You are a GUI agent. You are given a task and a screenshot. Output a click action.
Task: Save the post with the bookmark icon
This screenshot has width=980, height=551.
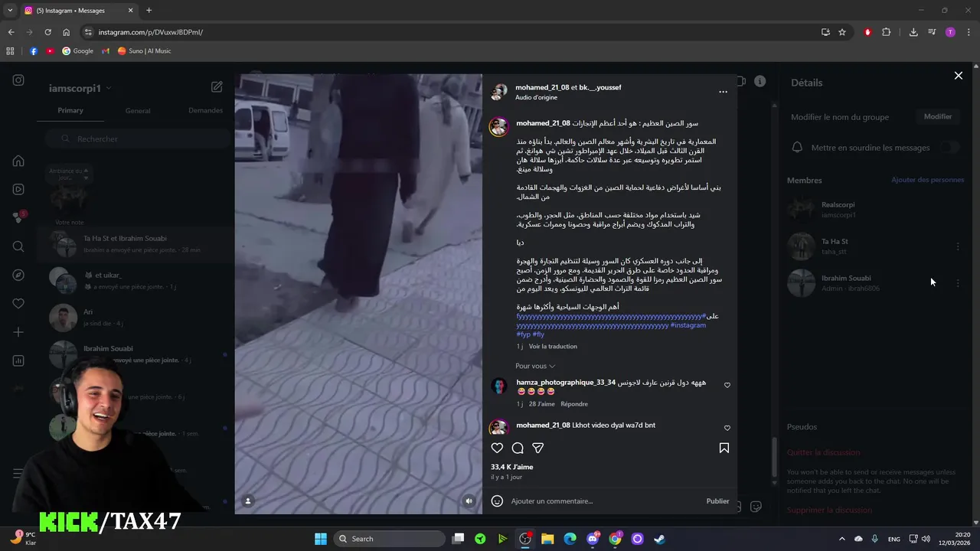tap(724, 448)
